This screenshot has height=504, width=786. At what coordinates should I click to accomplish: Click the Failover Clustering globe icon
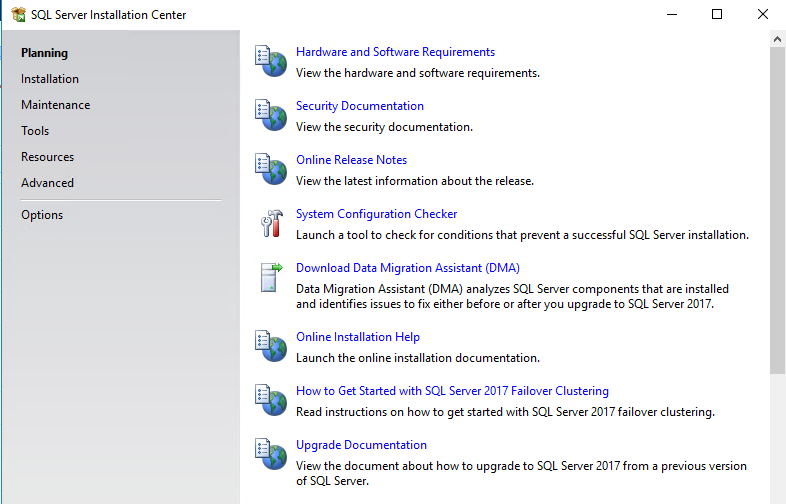coord(271,400)
